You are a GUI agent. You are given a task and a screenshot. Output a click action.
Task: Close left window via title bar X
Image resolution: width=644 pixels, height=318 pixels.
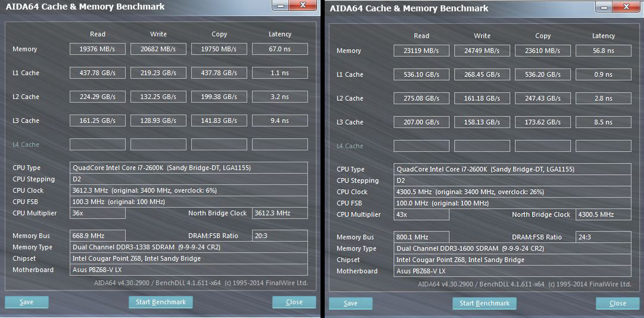tap(303, 5)
